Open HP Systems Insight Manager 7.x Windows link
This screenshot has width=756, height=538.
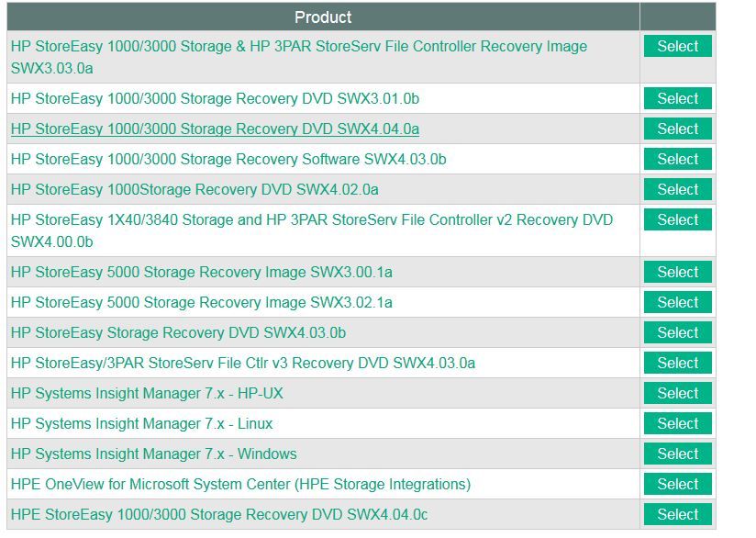tap(154, 454)
